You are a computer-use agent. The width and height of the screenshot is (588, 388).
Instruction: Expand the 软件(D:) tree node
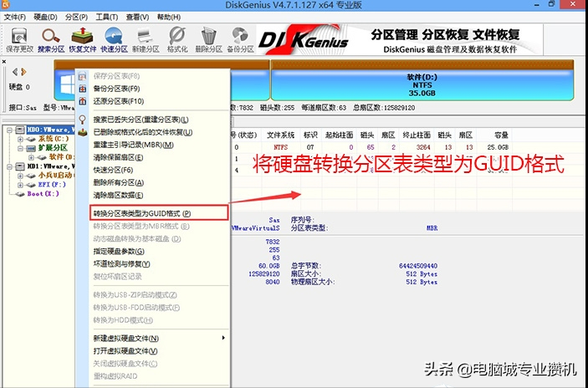pyautogui.click(x=32, y=157)
